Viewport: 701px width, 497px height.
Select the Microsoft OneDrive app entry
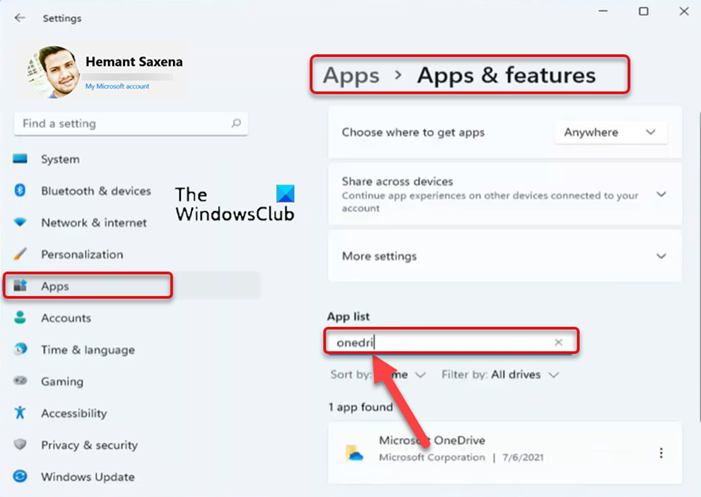pos(505,453)
